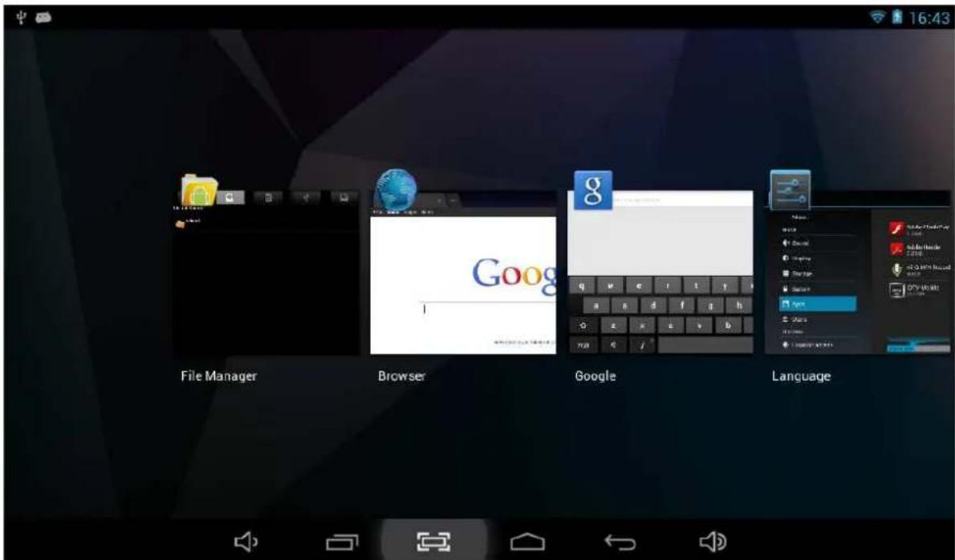The image size is (955, 560).
Task: Tap the Google search app icon
Action: coord(592,190)
